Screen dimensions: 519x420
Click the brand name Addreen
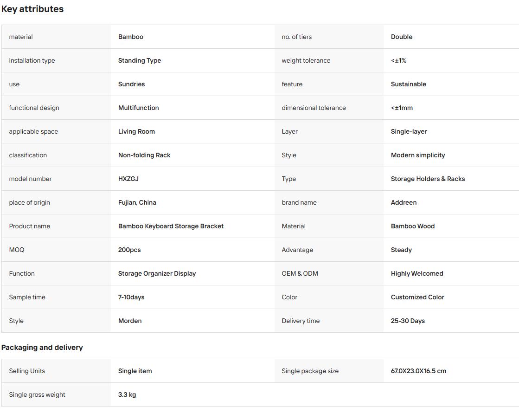pos(404,202)
